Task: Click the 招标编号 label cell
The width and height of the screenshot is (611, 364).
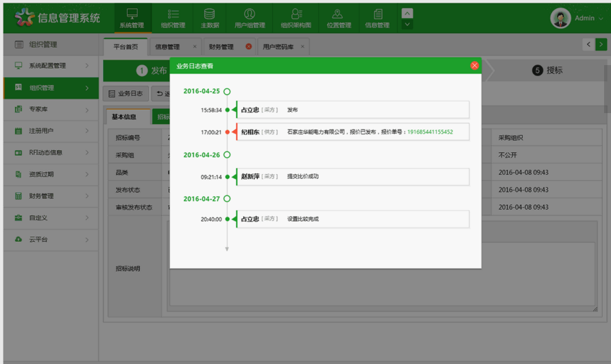Action: 135,138
